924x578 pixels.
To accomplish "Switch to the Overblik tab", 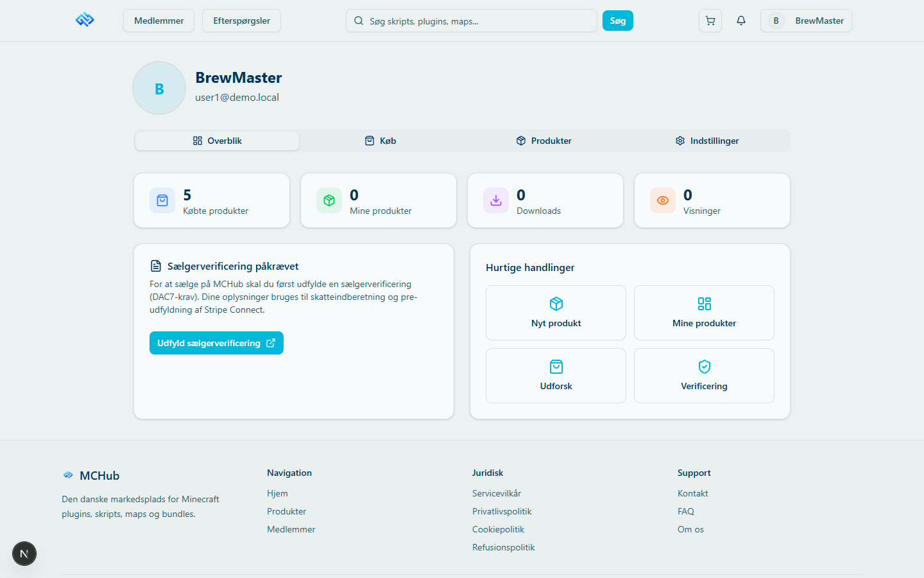I will pyautogui.click(x=217, y=141).
